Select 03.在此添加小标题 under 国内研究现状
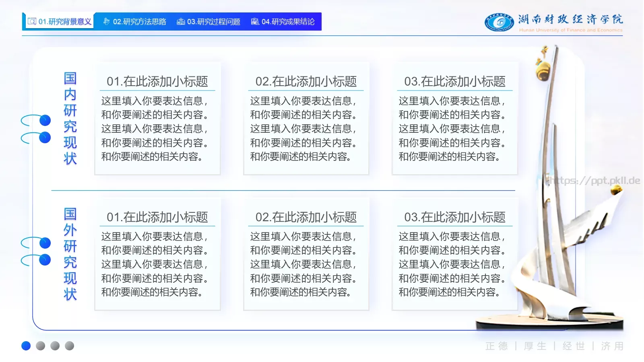Viewport: 644px width, 362px height. click(455, 82)
